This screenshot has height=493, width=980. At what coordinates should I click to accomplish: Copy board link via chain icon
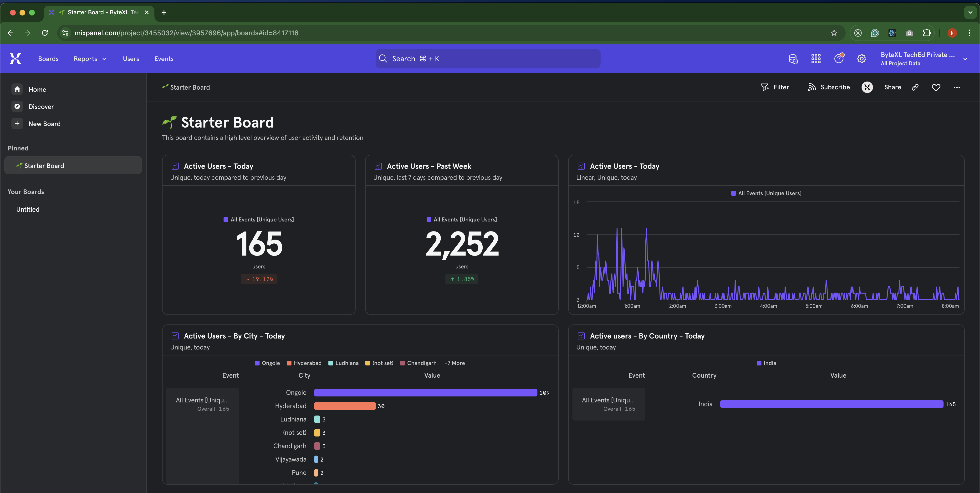(915, 87)
